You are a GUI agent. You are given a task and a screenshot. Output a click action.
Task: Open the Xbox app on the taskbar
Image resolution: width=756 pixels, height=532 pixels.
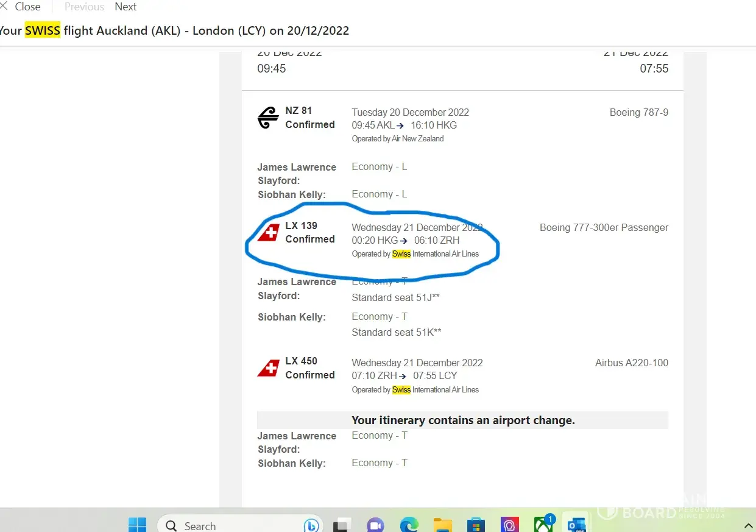click(542, 525)
